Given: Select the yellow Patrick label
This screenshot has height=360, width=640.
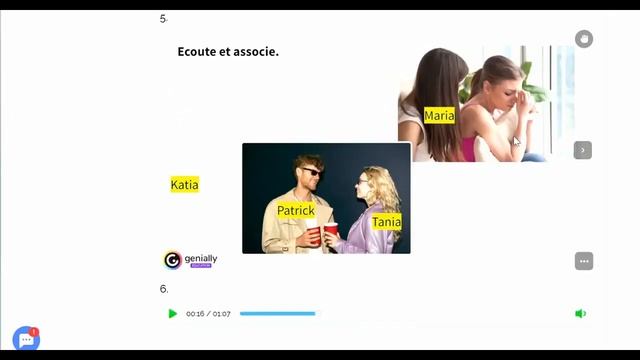Looking at the screenshot, I should click(x=296, y=211).
